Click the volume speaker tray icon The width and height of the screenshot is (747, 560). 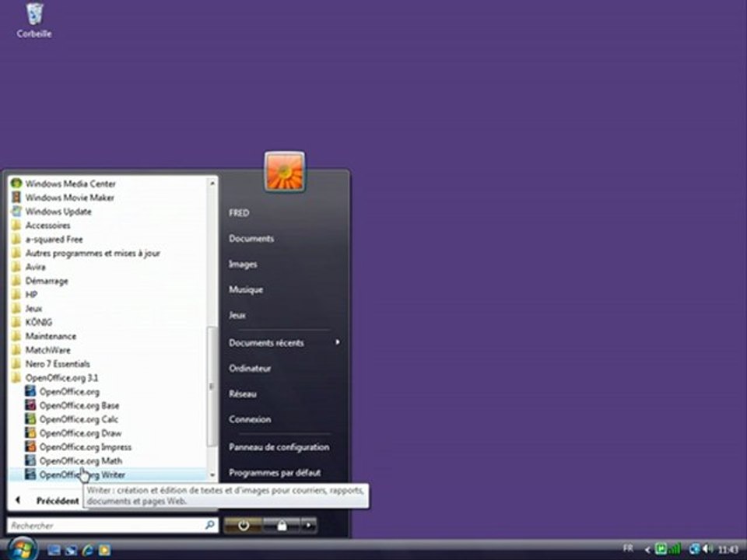tap(708, 549)
